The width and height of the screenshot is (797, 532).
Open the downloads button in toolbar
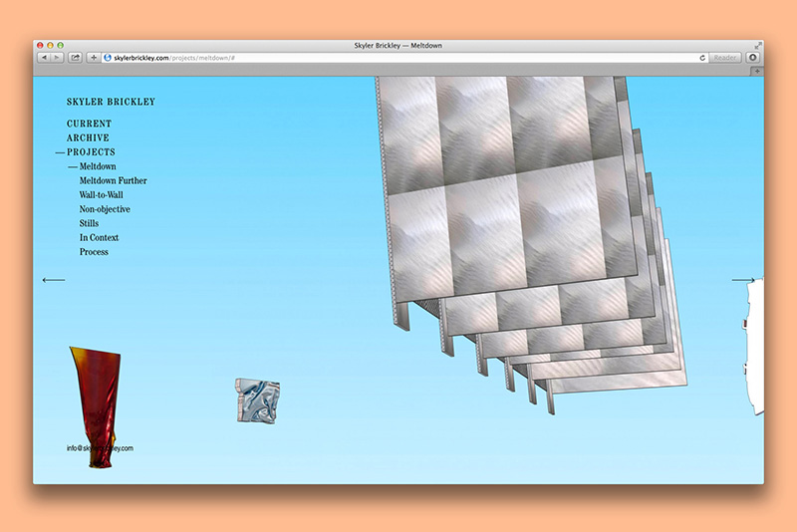(752, 58)
